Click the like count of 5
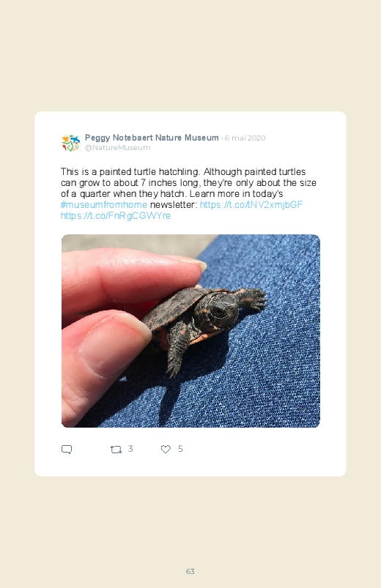This screenshot has width=381, height=588. (x=180, y=449)
